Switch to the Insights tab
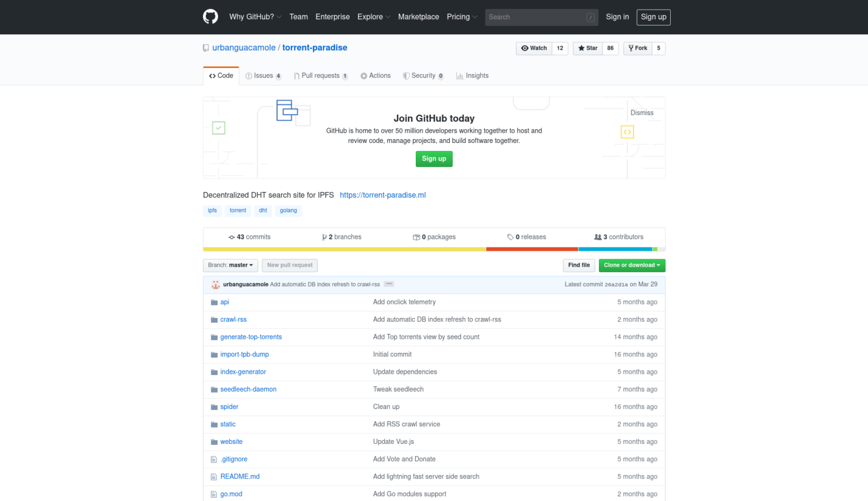The width and height of the screenshot is (868, 501). tap(472, 75)
